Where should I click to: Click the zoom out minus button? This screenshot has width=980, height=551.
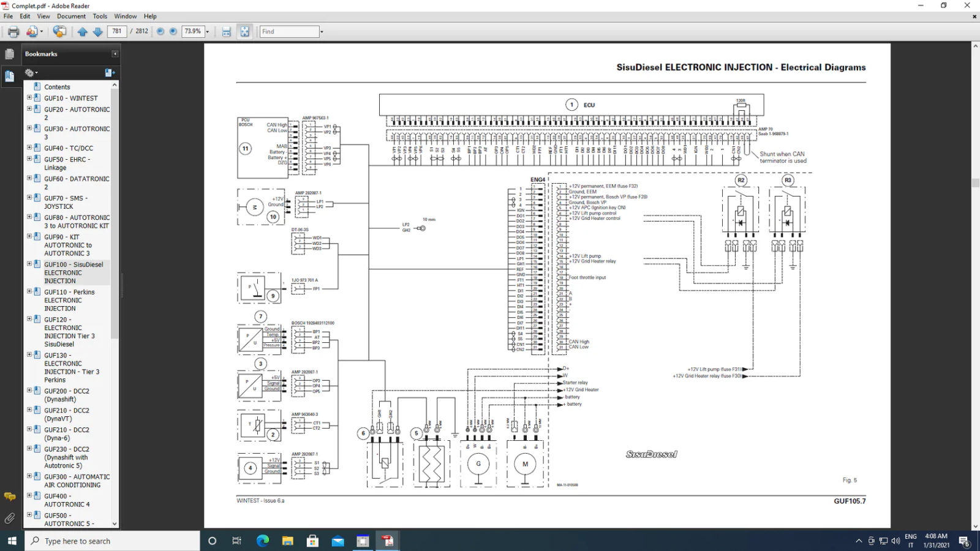160,32
